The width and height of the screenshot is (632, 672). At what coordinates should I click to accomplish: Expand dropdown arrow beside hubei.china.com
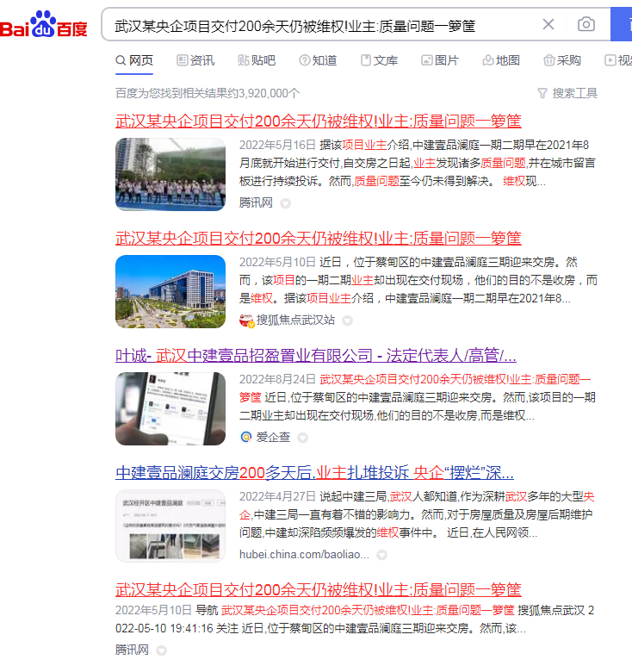point(381,555)
